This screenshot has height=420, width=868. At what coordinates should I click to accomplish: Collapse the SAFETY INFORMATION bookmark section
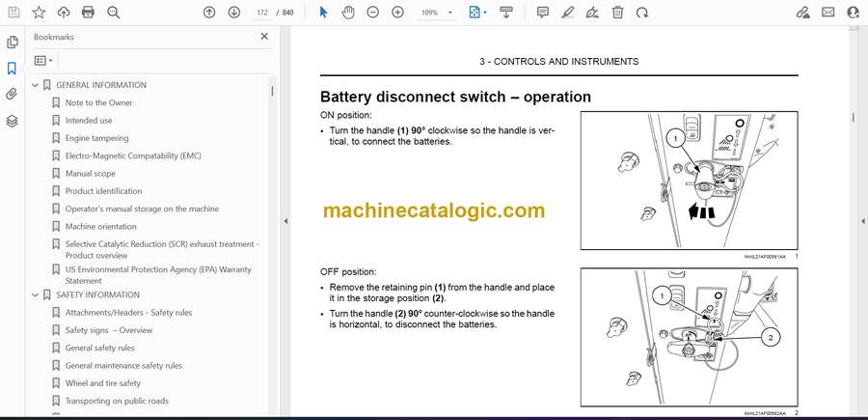click(36, 294)
